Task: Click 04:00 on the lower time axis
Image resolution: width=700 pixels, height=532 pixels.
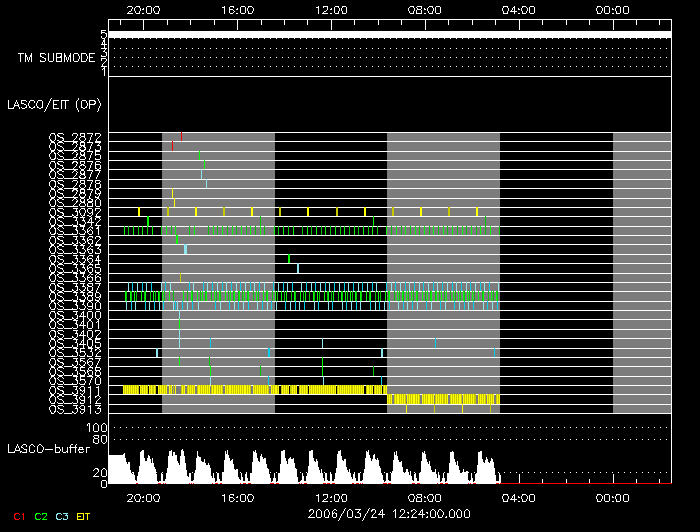Action: tap(518, 497)
